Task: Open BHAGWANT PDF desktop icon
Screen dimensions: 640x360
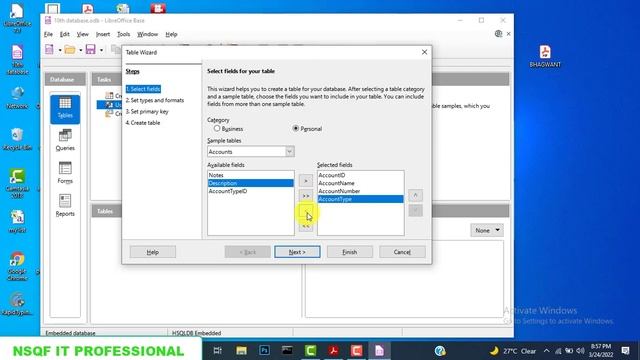Action: (x=545, y=56)
